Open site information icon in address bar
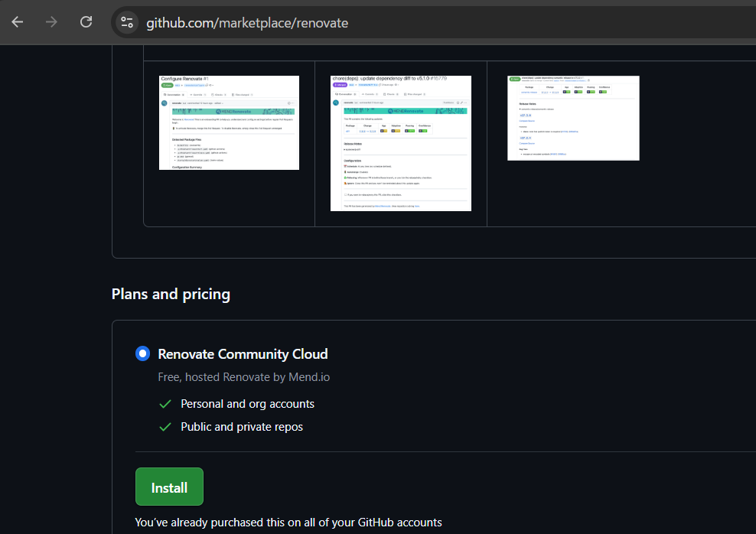 [x=127, y=23]
